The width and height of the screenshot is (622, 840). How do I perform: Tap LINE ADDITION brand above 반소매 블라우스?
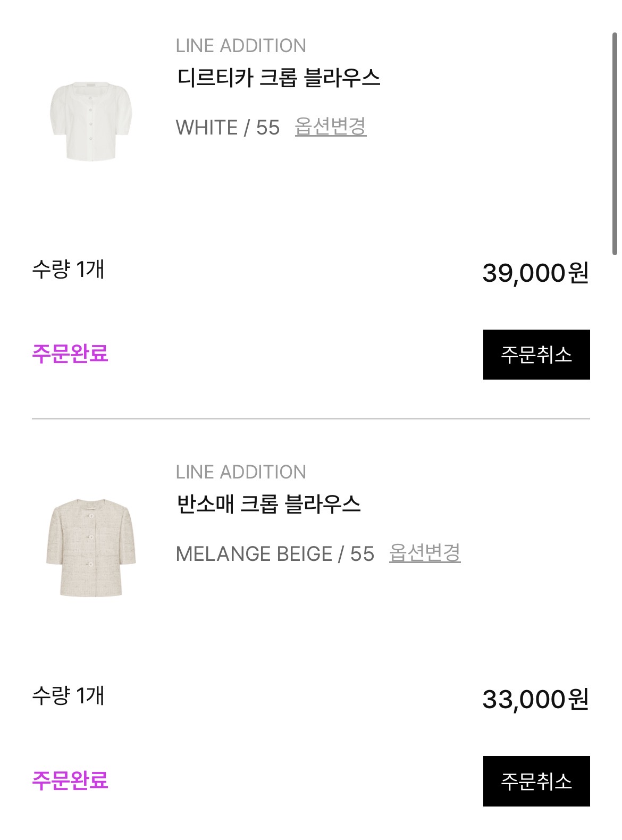pyautogui.click(x=241, y=472)
